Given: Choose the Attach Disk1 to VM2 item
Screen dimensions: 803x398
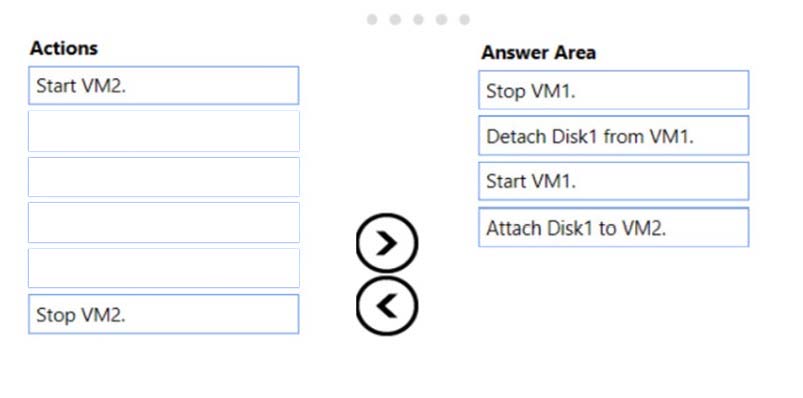Looking at the screenshot, I should point(614,227).
